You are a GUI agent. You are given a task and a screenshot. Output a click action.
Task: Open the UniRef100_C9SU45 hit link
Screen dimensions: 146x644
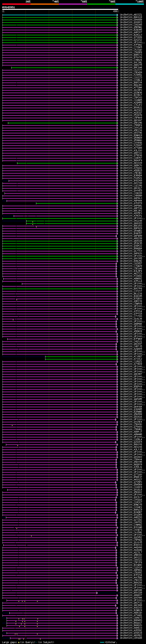click(x=131, y=25)
